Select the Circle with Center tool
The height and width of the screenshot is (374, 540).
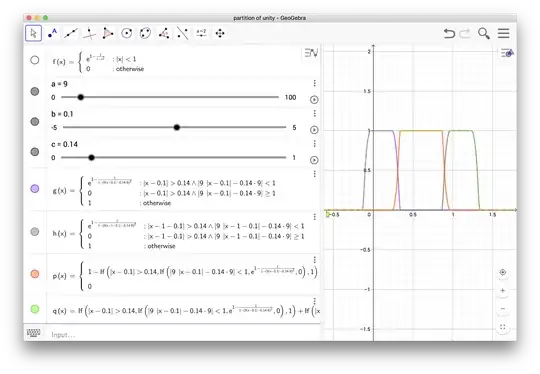pos(127,33)
